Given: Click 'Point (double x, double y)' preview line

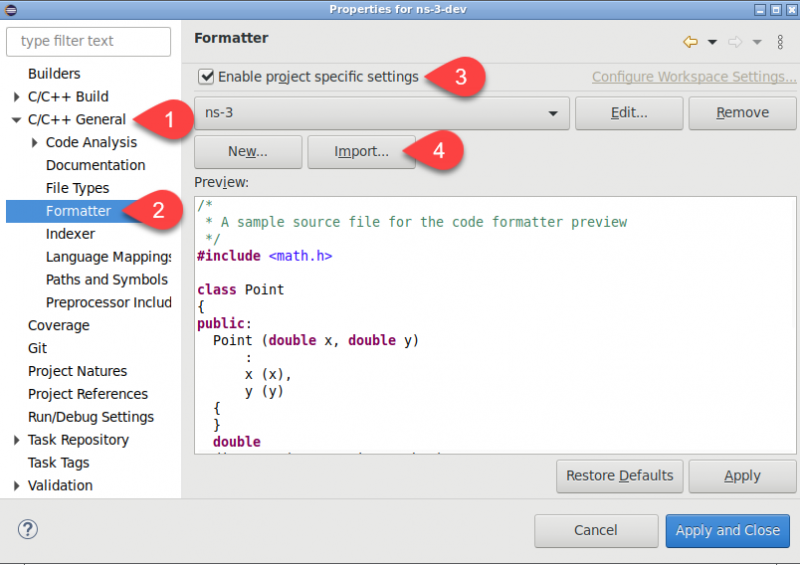Looking at the screenshot, I should [x=316, y=340].
